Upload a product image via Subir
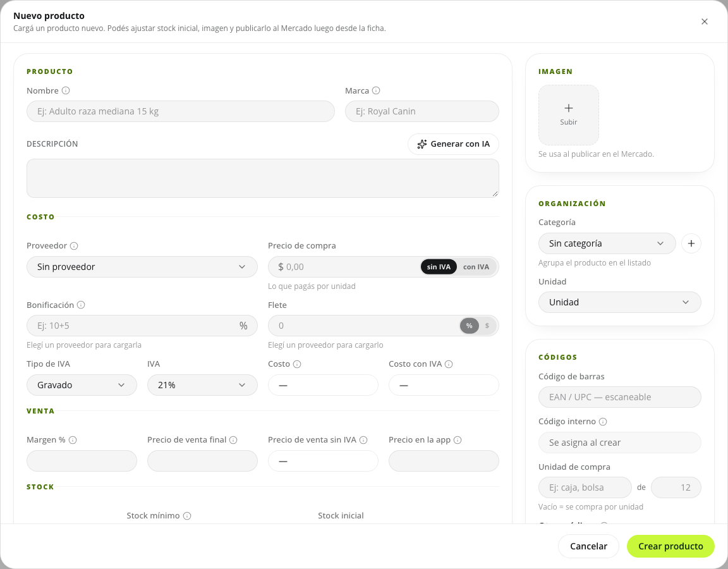Image resolution: width=728 pixels, height=569 pixels. pyautogui.click(x=568, y=114)
